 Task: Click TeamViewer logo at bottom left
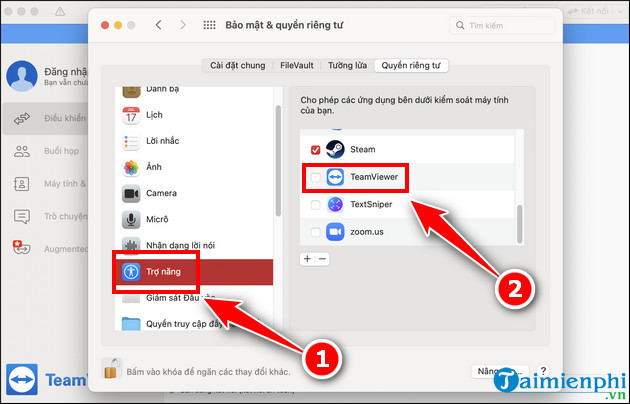click(x=22, y=380)
